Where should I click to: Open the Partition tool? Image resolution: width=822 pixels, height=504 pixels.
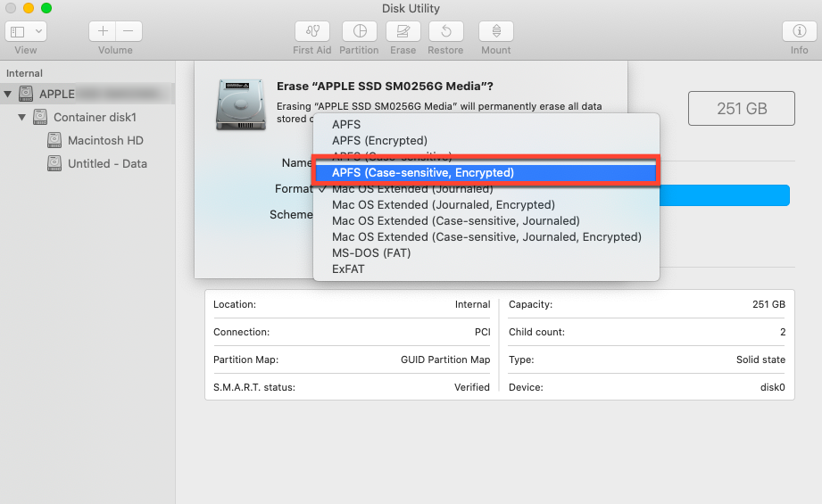pos(360,31)
